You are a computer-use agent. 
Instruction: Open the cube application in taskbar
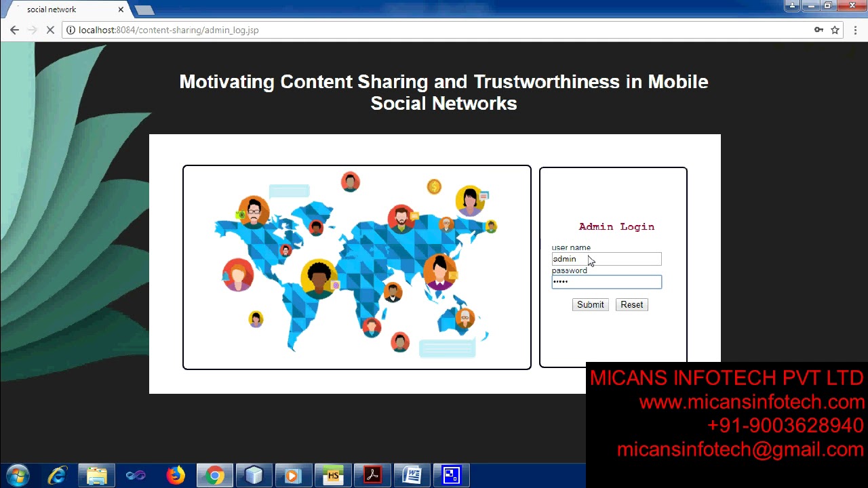(254, 476)
